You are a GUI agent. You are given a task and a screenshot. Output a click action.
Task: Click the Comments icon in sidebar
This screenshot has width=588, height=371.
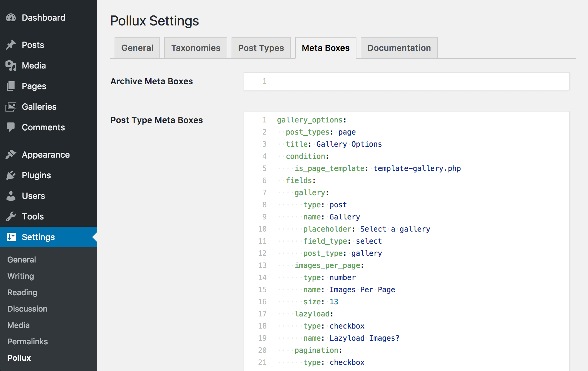click(11, 127)
